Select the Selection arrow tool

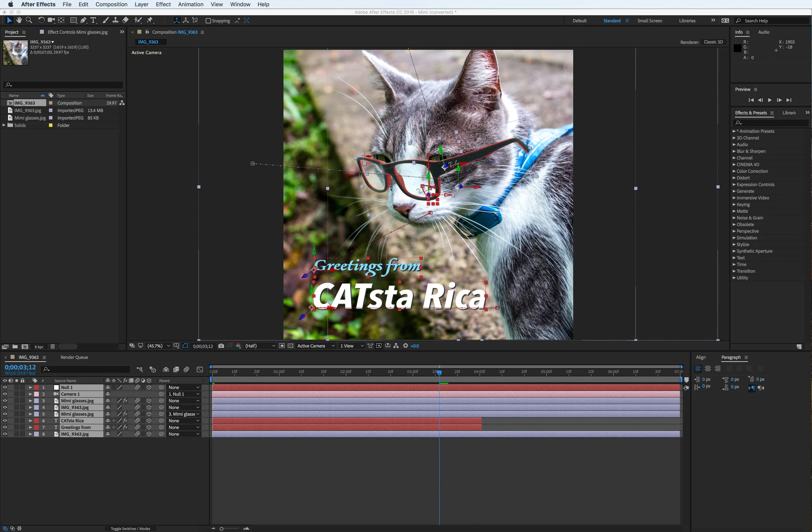tap(9, 20)
